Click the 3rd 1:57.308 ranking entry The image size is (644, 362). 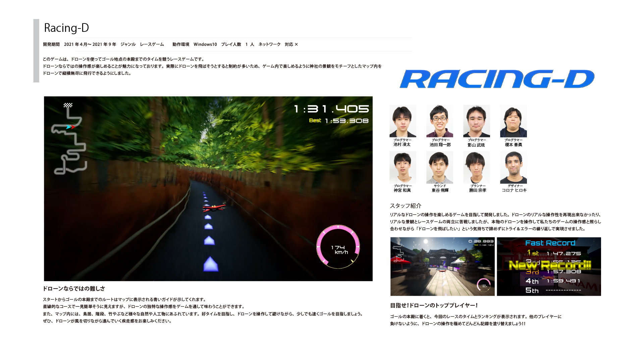pos(553,272)
